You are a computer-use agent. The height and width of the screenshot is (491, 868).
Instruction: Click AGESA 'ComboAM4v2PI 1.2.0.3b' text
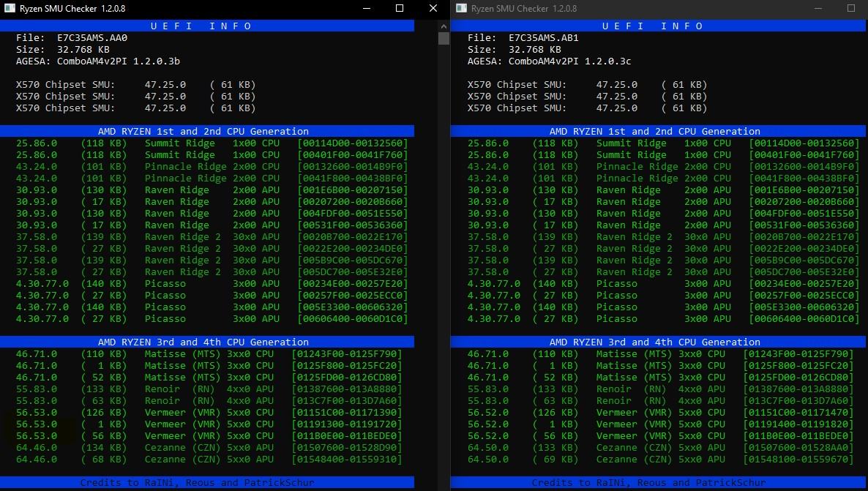119,61
